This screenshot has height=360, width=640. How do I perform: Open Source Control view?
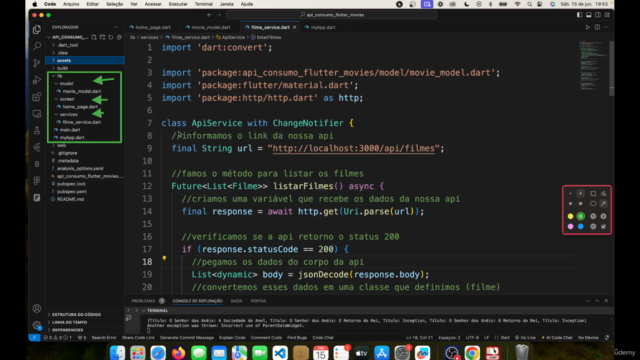(x=37, y=63)
